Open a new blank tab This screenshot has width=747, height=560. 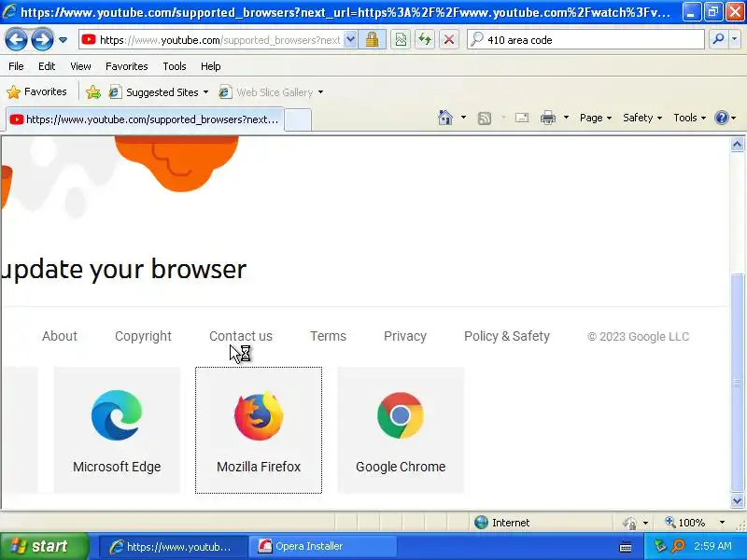pyautogui.click(x=298, y=119)
